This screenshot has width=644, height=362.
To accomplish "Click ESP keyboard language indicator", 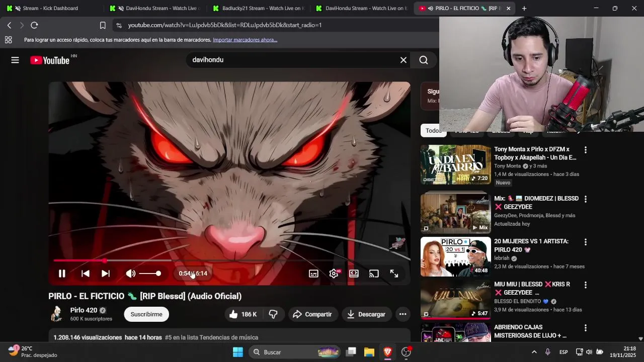I will click(563, 352).
